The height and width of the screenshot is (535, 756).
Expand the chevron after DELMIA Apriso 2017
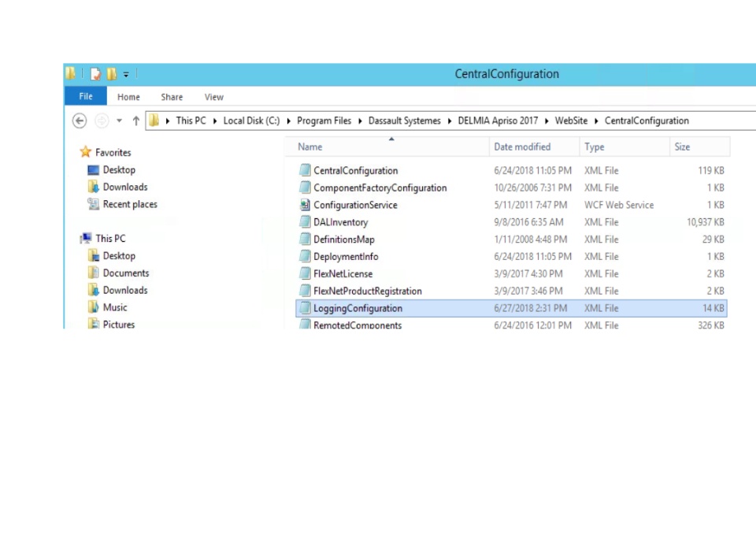(x=547, y=121)
